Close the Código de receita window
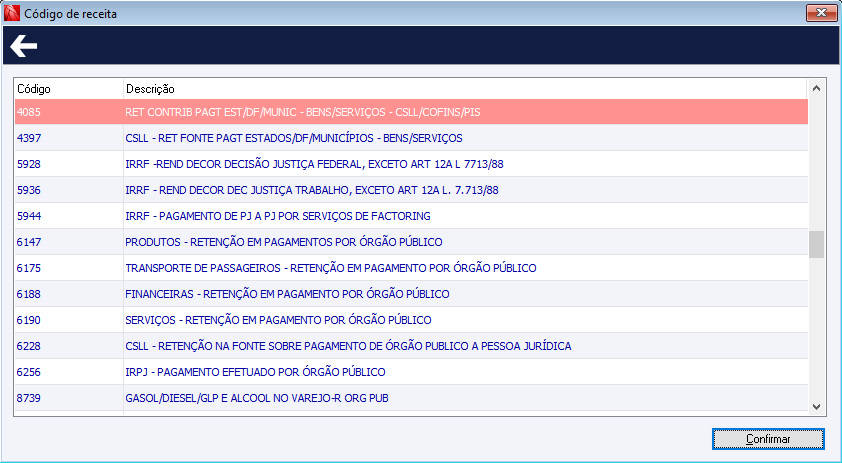Screen dimensions: 842x463 (x=821, y=13)
